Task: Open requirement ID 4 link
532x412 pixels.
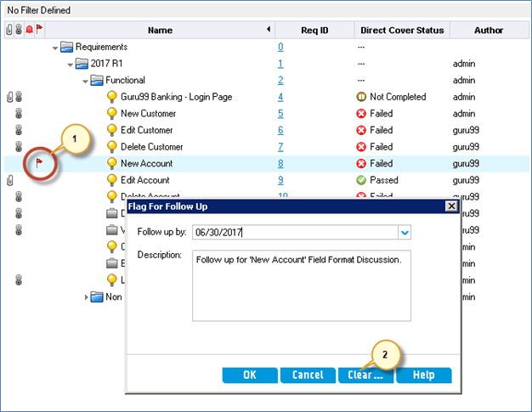Action: coord(280,97)
